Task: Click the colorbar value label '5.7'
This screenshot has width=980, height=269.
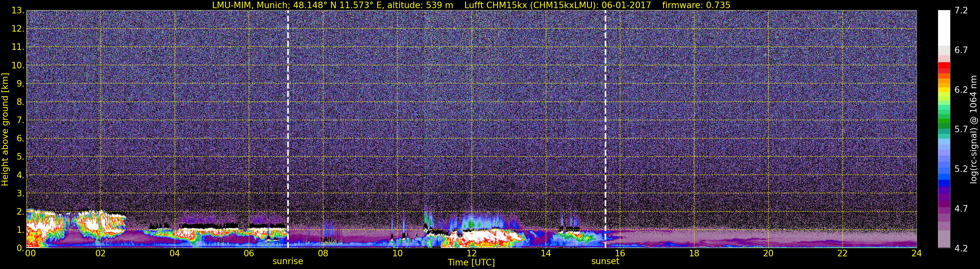Action: click(x=961, y=129)
